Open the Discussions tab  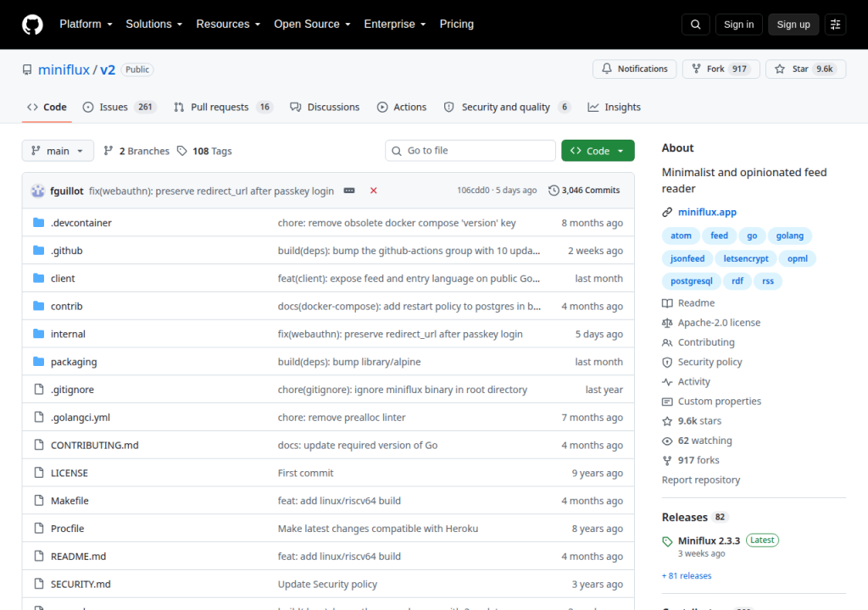325,107
